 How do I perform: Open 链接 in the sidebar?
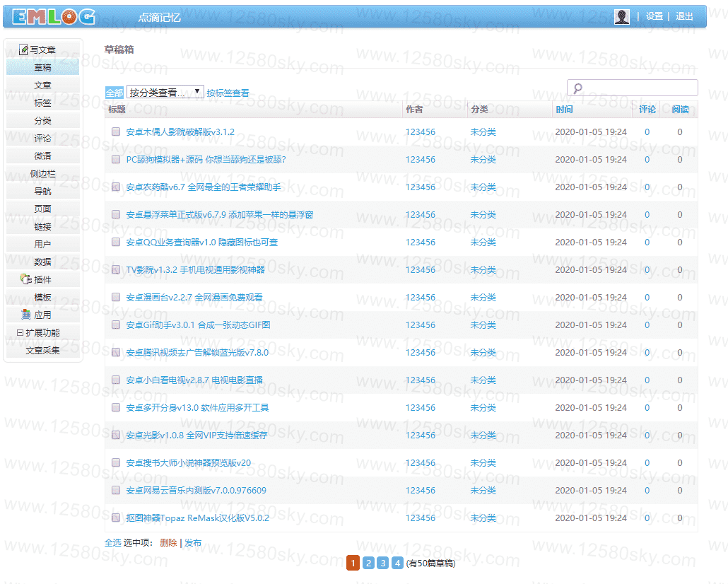[42, 226]
